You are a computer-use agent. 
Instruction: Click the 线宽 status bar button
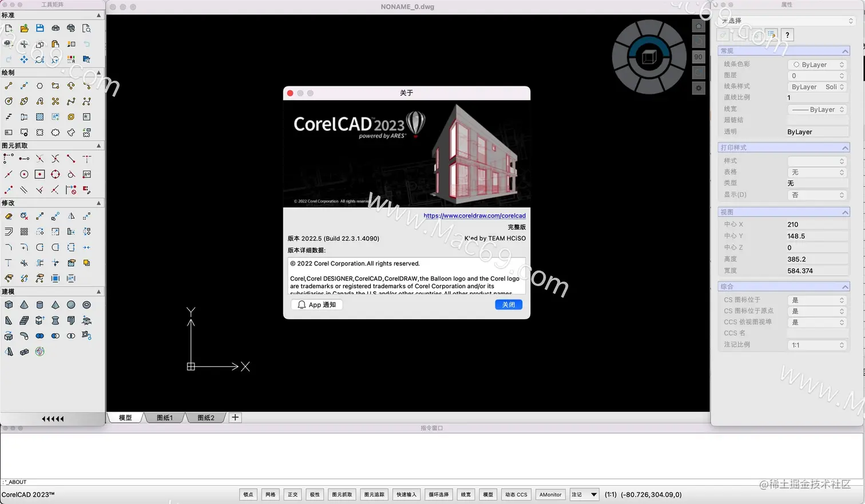466,494
